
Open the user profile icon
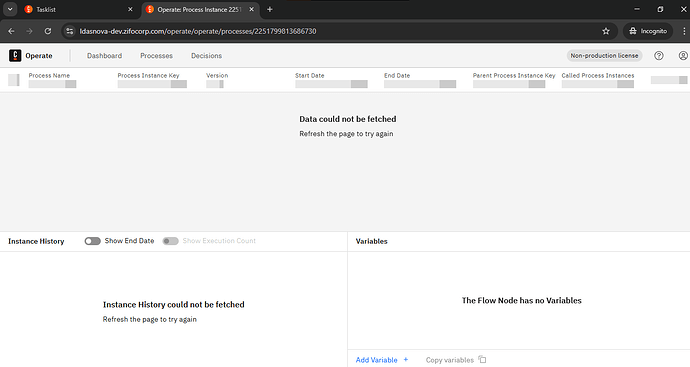[x=683, y=55]
